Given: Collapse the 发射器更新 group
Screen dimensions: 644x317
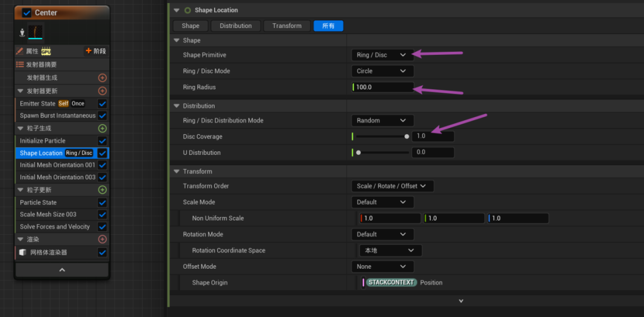Looking at the screenshot, I should 20,91.
